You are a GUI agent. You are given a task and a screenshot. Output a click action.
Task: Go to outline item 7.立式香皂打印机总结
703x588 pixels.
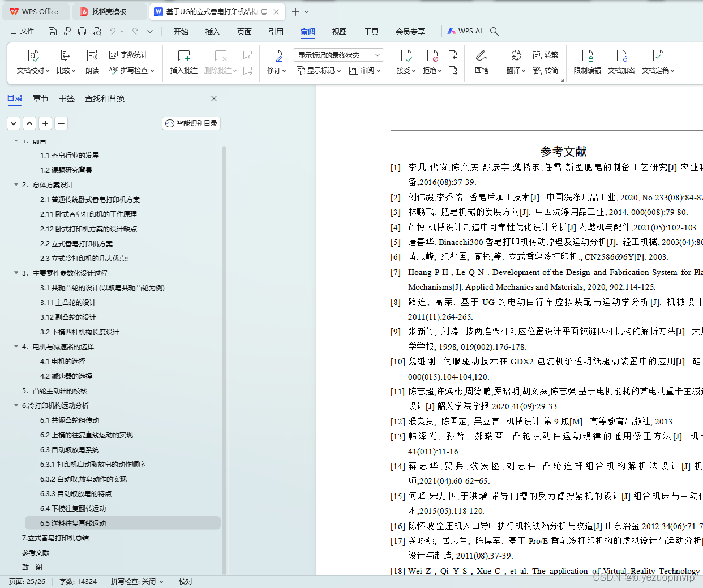[55, 538]
